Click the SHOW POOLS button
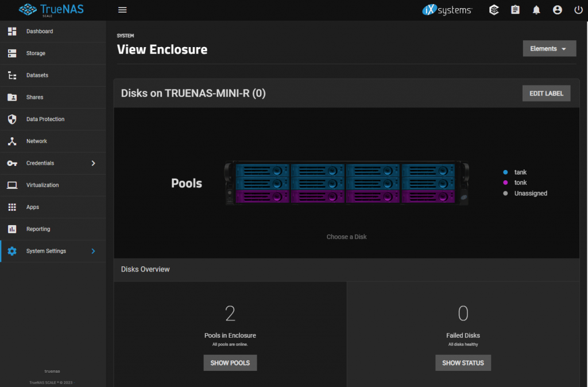 (230, 363)
